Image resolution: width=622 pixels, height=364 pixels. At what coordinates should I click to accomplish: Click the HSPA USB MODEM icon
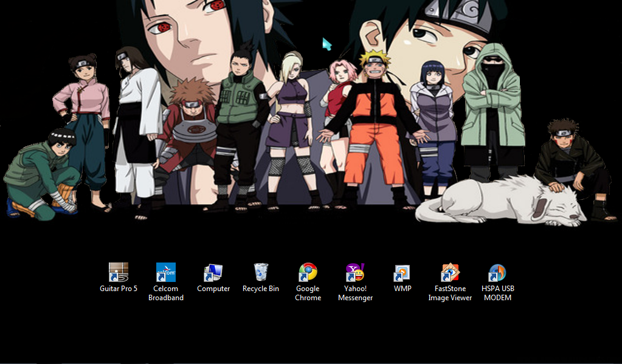(x=497, y=272)
